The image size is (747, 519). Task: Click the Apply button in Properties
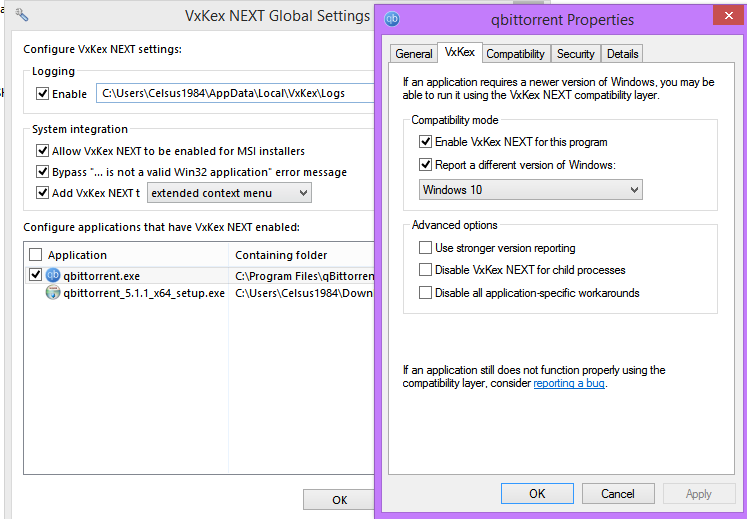(699, 493)
